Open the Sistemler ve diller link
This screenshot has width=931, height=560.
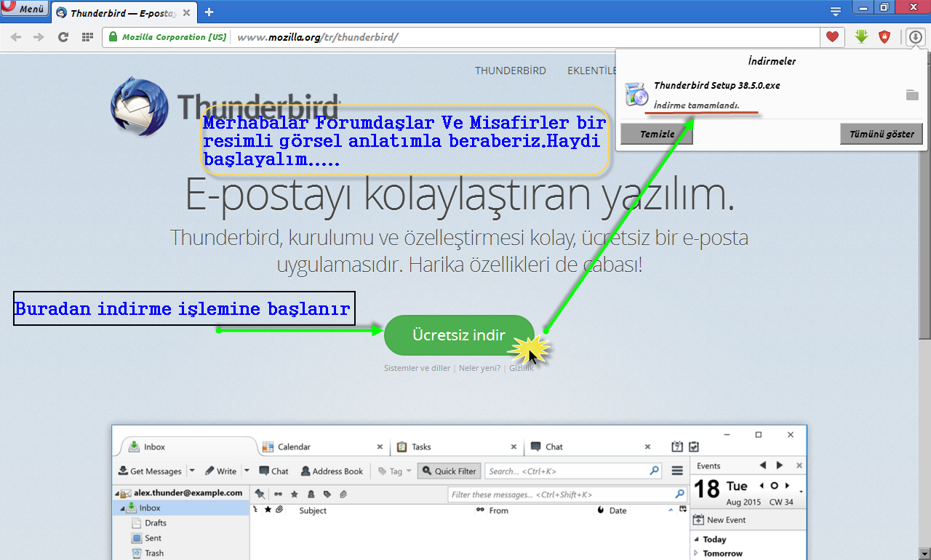(417, 368)
